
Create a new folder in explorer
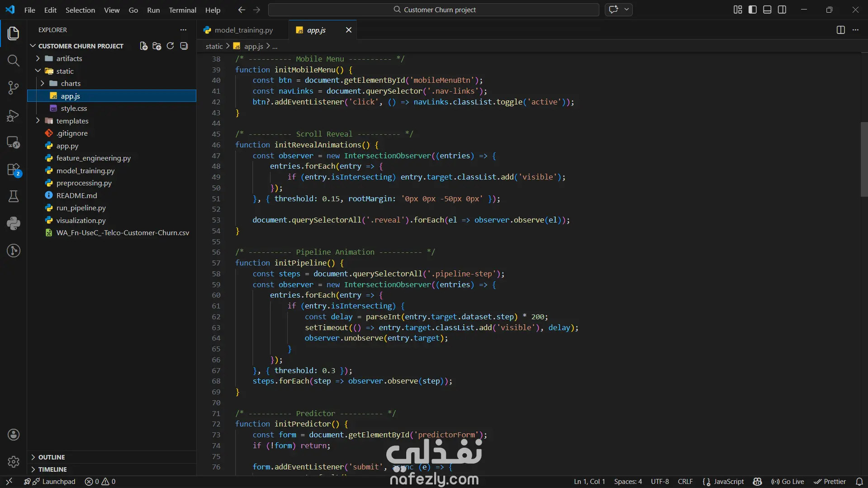tap(157, 46)
